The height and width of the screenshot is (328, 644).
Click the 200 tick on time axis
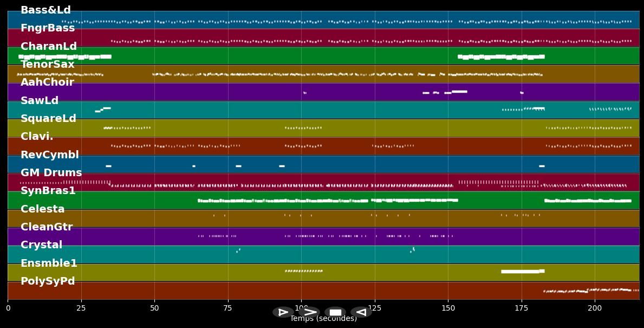(x=595, y=308)
